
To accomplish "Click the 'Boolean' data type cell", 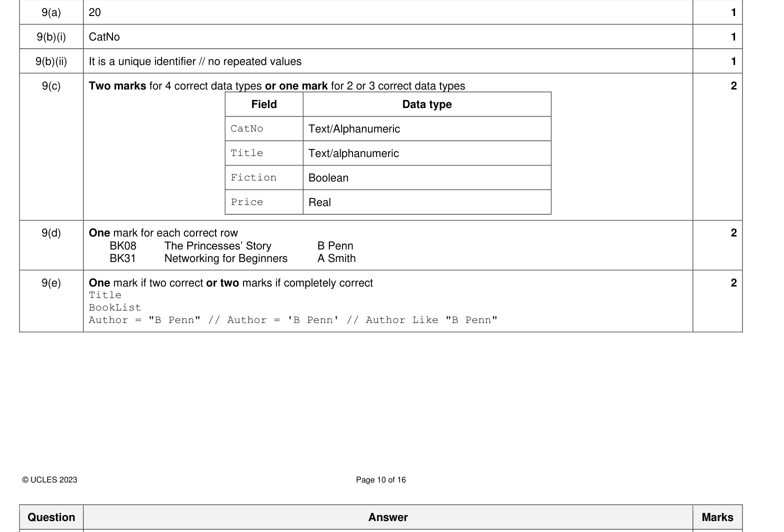I will (x=427, y=177).
